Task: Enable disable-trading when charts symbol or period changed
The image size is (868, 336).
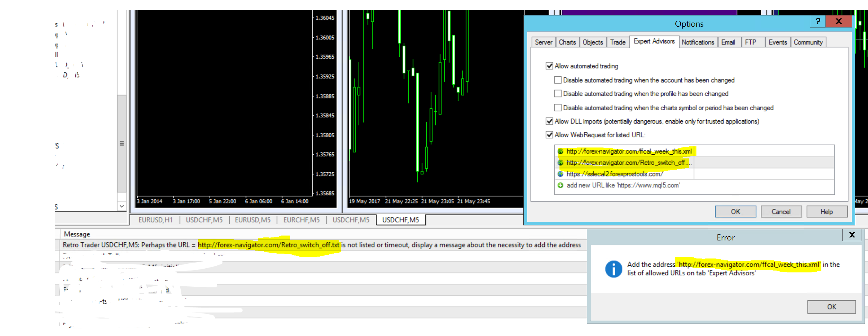Action: coord(558,108)
